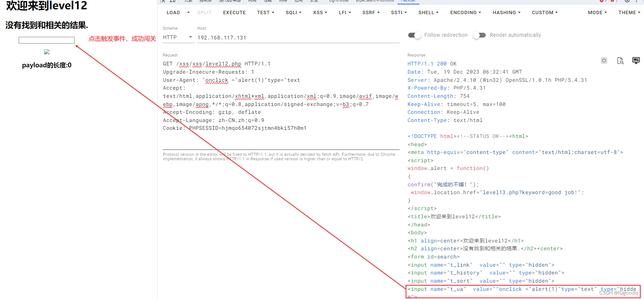Open the MODE menu

tap(597, 13)
